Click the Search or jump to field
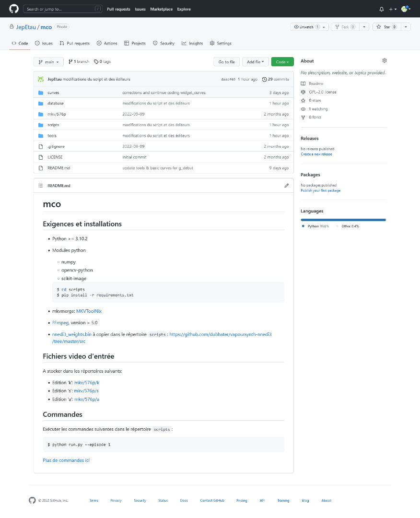This screenshot has width=420, height=518. pyautogui.click(x=63, y=9)
